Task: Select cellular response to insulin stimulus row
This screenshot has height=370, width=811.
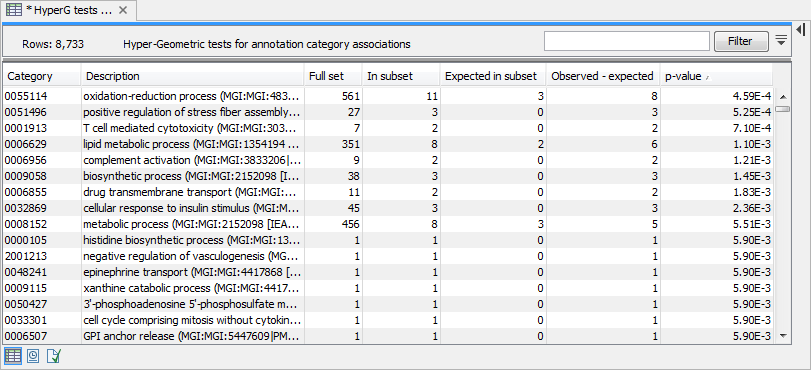Action: 192,209
